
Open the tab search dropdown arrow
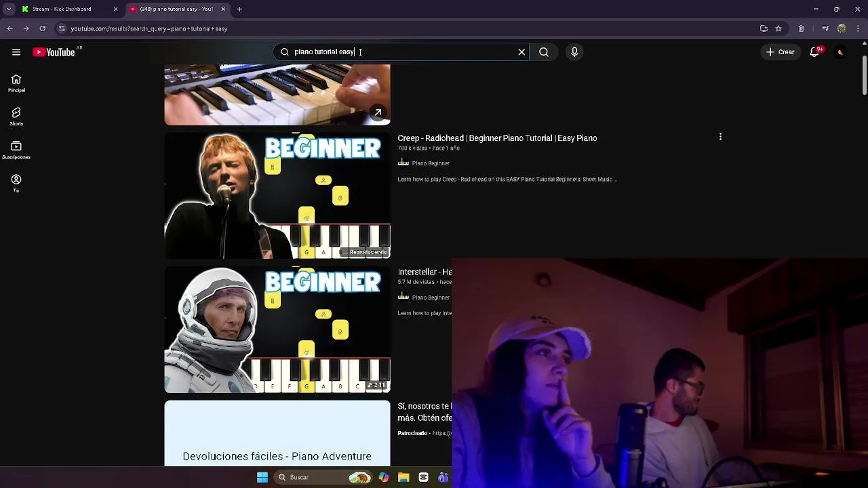click(x=9, y=9)
